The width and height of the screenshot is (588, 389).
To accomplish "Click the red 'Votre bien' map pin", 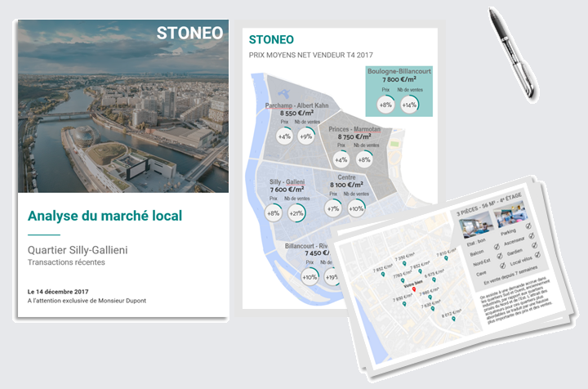I will coord(414,289).
